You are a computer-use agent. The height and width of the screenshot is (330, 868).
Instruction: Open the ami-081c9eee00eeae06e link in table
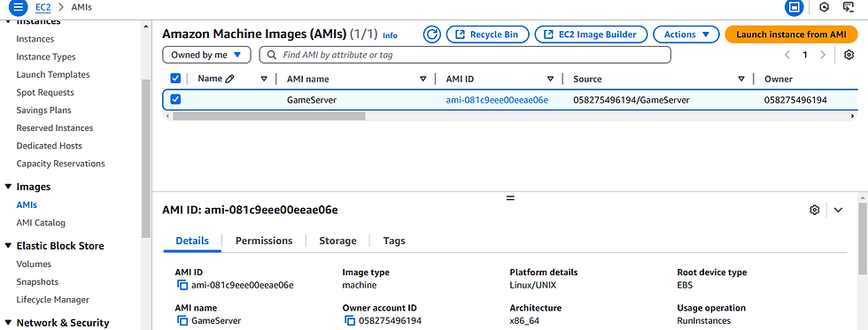[497, 100]
